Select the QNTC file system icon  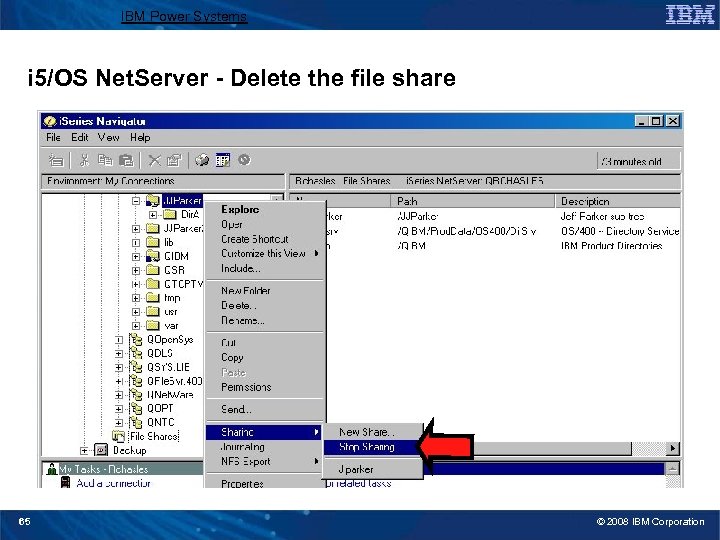coord(135,422)
